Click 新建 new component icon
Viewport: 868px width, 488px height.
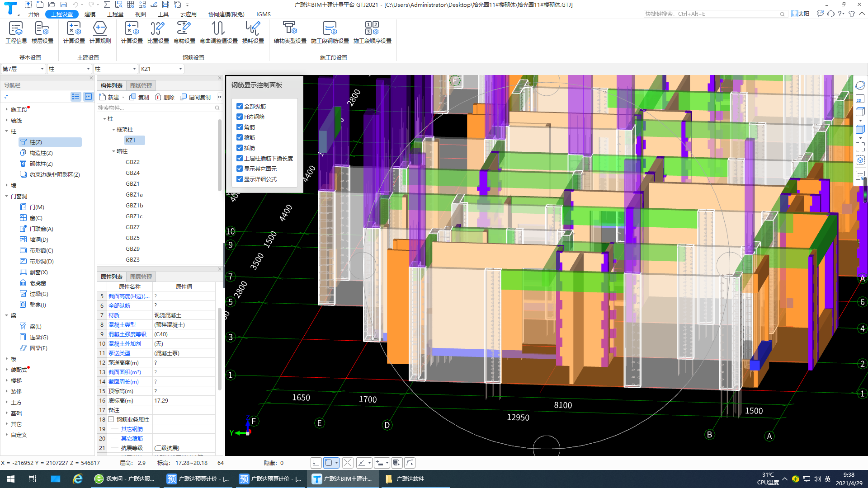click(109, 97)
